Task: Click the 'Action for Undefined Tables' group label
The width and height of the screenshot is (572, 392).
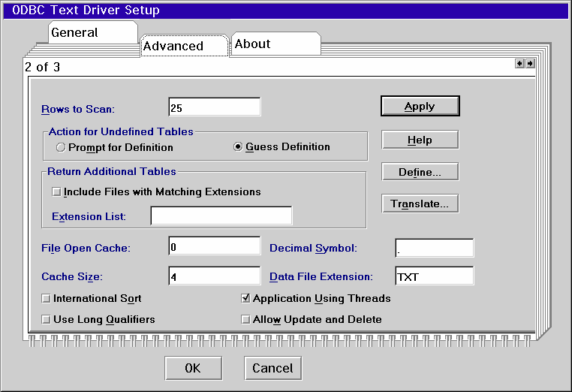Action: (x=121, y=131)
